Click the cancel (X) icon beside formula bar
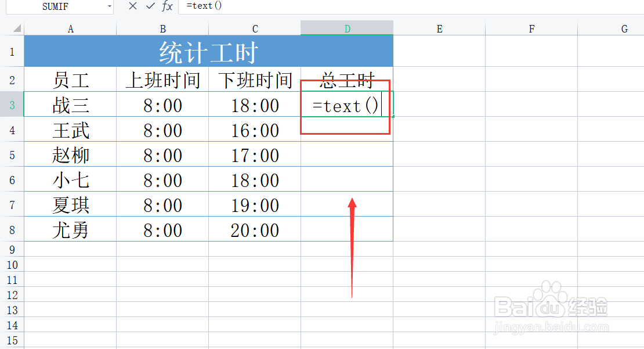 tap(132, 6)
